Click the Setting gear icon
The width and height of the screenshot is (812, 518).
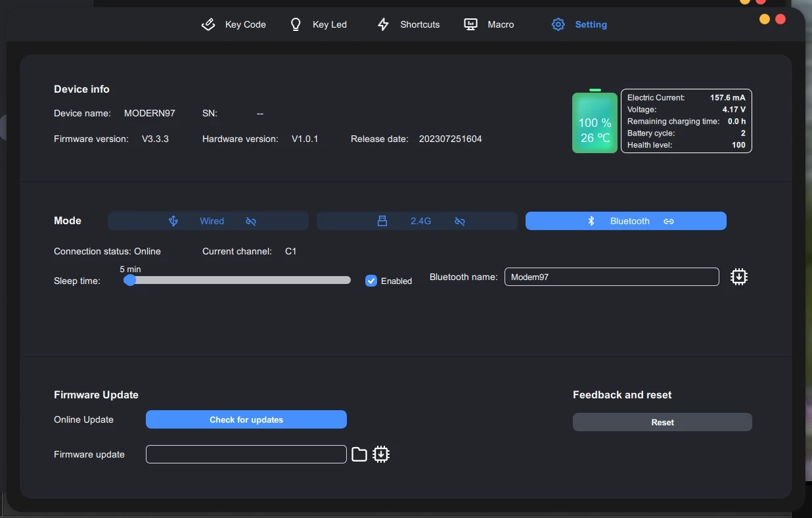[x=558, y=24]
